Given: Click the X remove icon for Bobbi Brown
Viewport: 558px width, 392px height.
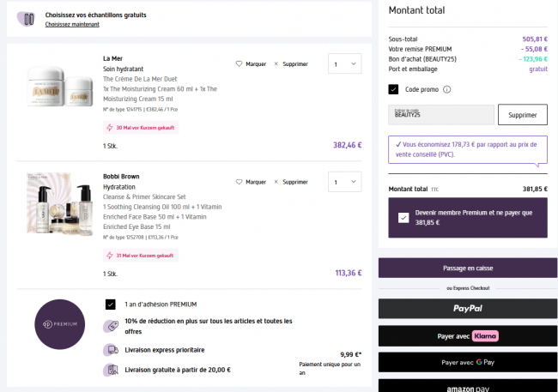Looking at the screenshot, I should click(276, 182).
